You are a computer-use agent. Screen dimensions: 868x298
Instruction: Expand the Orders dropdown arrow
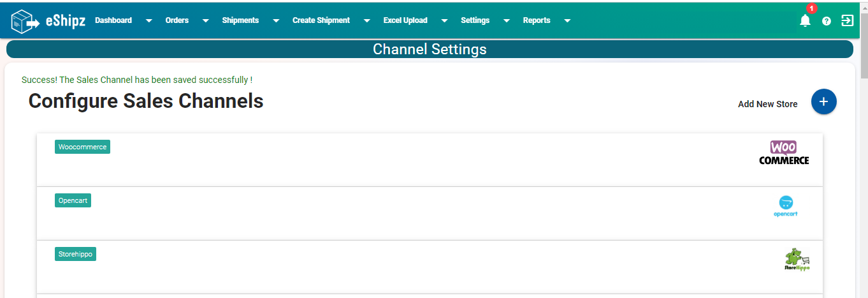coord(206,21)
